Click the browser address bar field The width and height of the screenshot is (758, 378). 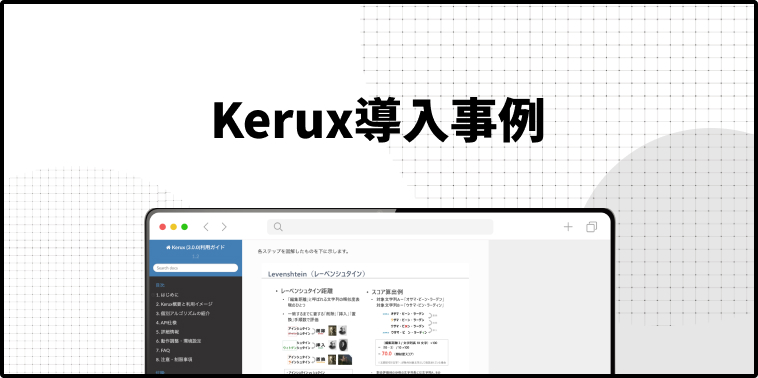point(380,227)
